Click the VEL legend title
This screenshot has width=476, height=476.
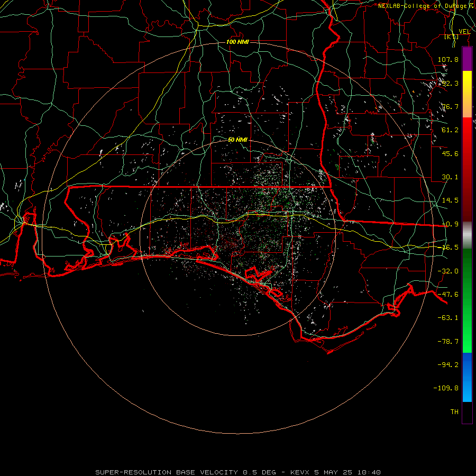(x=464, y=31)
